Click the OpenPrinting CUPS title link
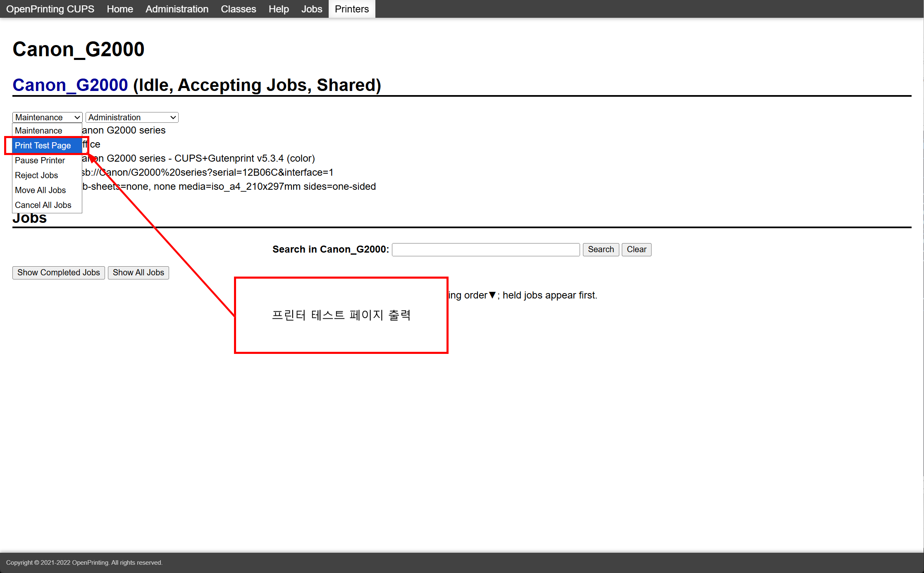 coord(50,9)
